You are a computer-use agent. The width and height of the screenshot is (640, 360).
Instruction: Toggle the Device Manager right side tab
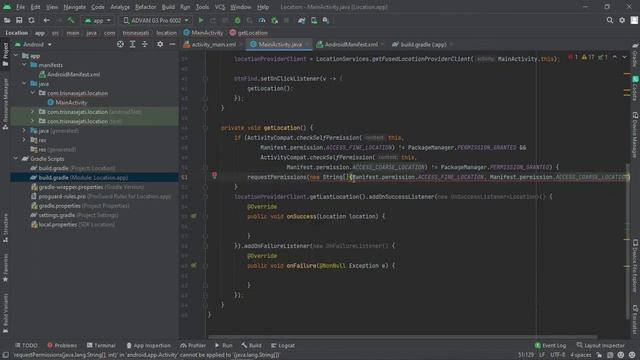click(x=635, y=135)
